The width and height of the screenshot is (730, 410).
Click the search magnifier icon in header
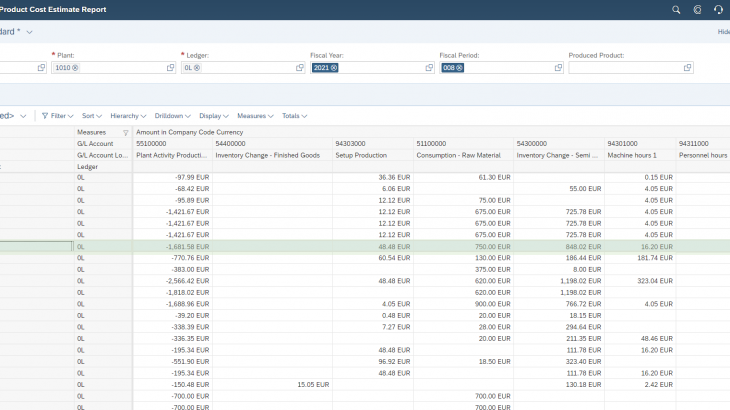[x=676, y=10]
